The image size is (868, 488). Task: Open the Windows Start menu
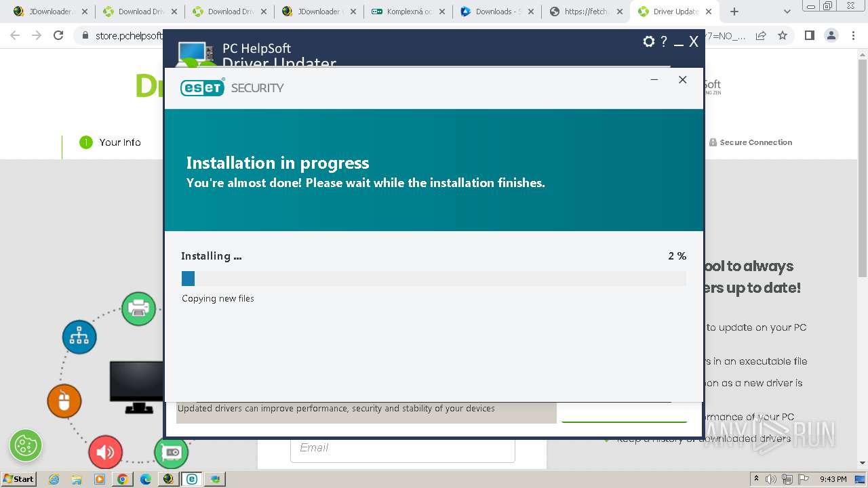(x=19, y=479)
